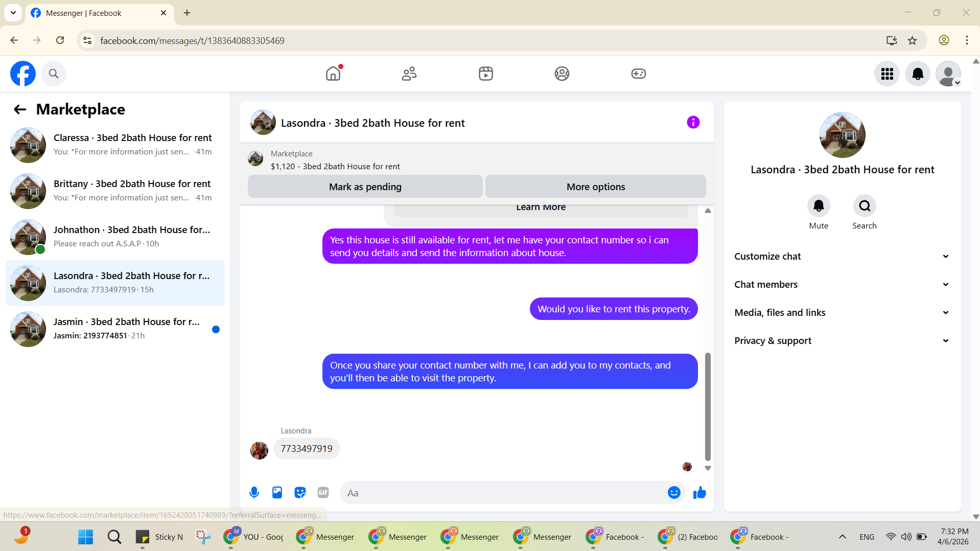Click Mark as pending button
The width and height of the screenshot is (980, 551).
point(365,187)
